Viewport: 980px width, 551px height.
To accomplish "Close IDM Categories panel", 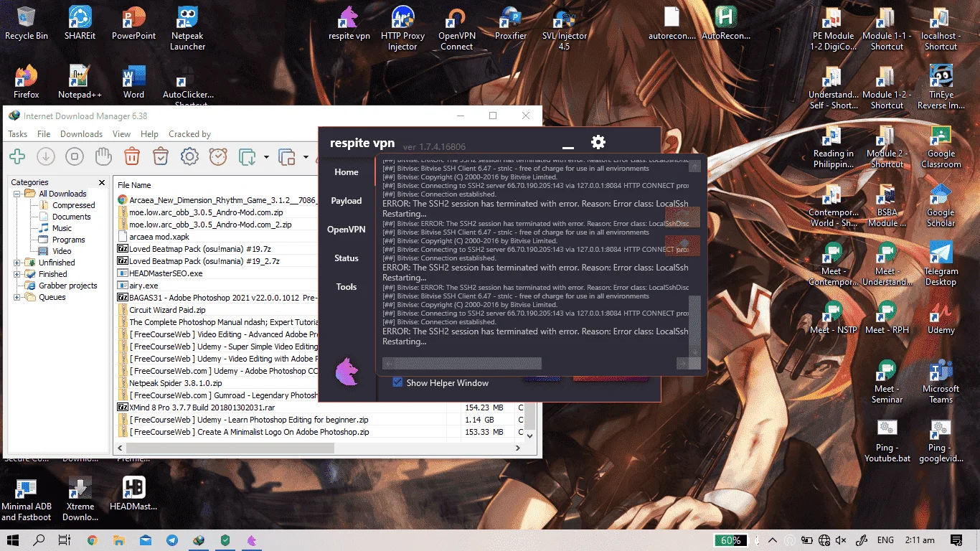I will 101,183.
